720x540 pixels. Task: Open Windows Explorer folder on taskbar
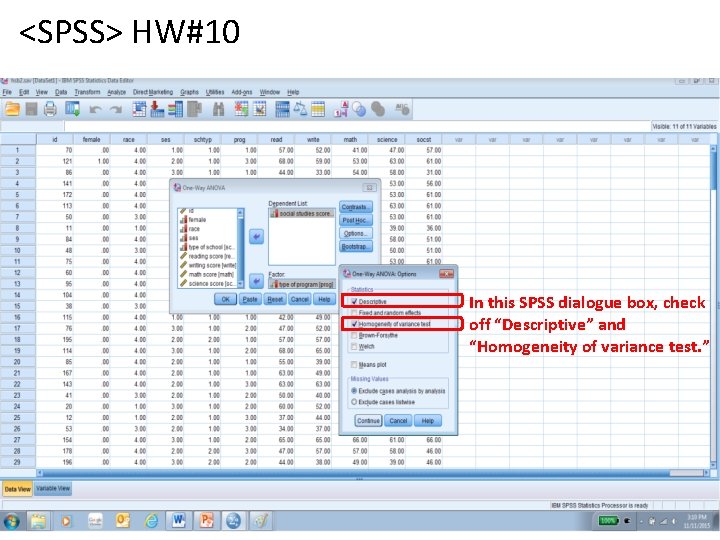pos(39,521)
